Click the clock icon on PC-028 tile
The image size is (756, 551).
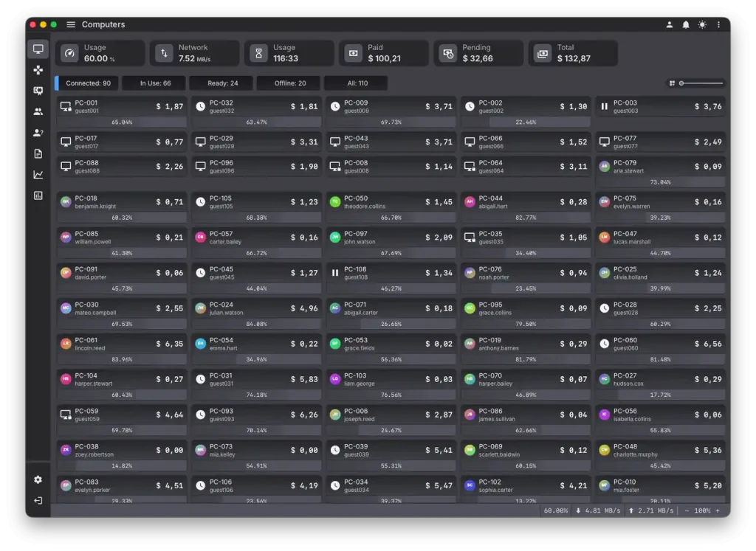point(604,308)
